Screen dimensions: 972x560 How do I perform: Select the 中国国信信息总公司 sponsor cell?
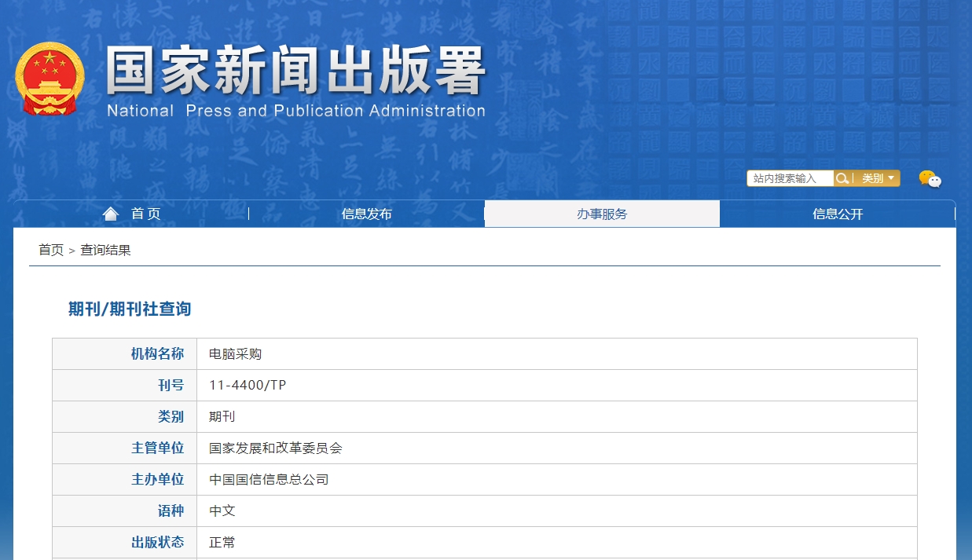(268, 479)
